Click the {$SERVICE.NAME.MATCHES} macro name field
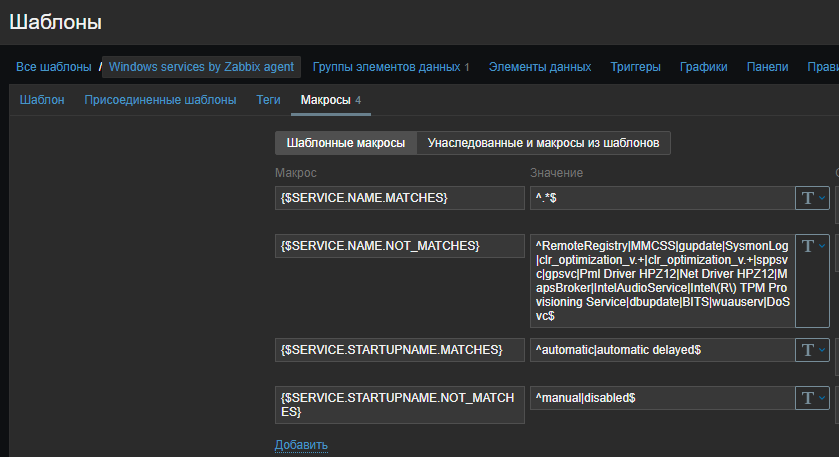 click(x=398, y=198)
